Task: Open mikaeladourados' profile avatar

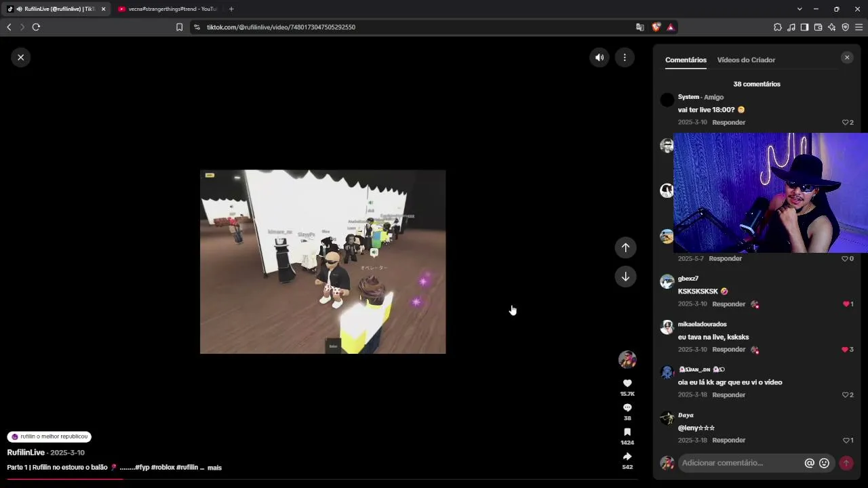Action: [667, 327]
